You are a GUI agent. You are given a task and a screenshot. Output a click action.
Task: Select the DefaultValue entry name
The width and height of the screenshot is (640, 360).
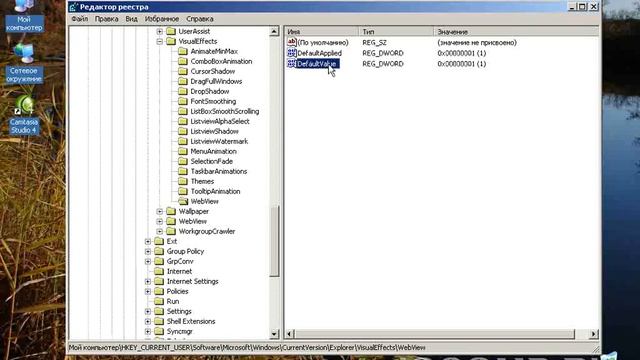pyautogui.click(x=318, y=64)
